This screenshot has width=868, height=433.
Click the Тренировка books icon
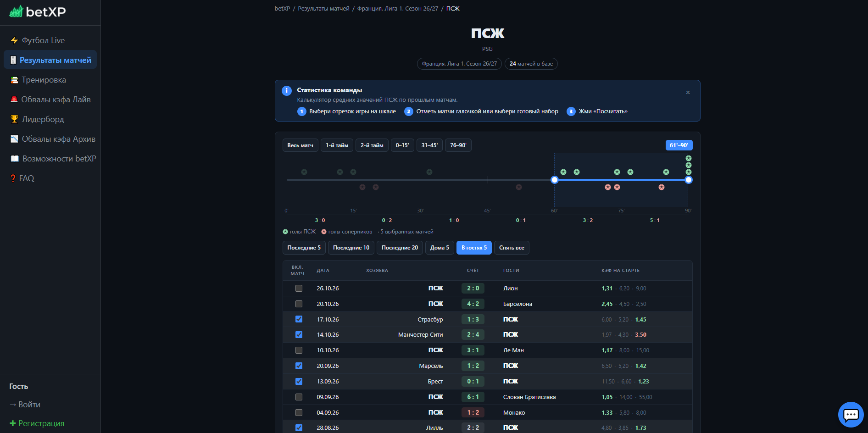[x=14, y=80]
